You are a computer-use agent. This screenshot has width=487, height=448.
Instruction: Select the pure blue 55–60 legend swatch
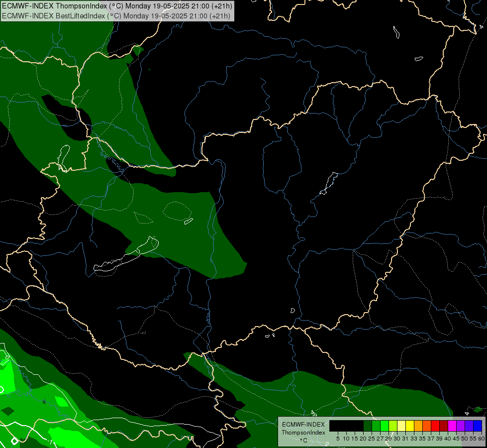coord(478,426)
